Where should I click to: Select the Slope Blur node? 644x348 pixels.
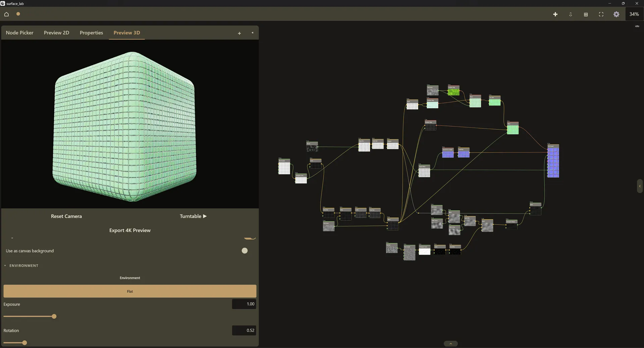364,145
